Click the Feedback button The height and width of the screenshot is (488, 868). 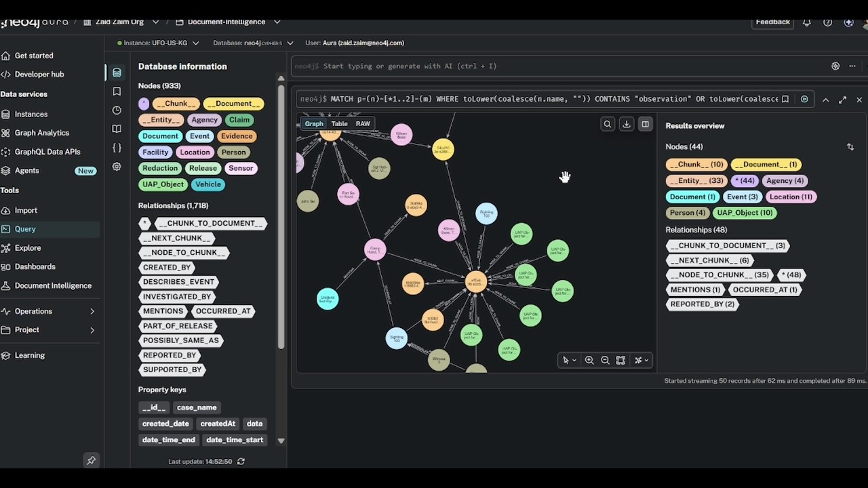[x=772, y=22]
